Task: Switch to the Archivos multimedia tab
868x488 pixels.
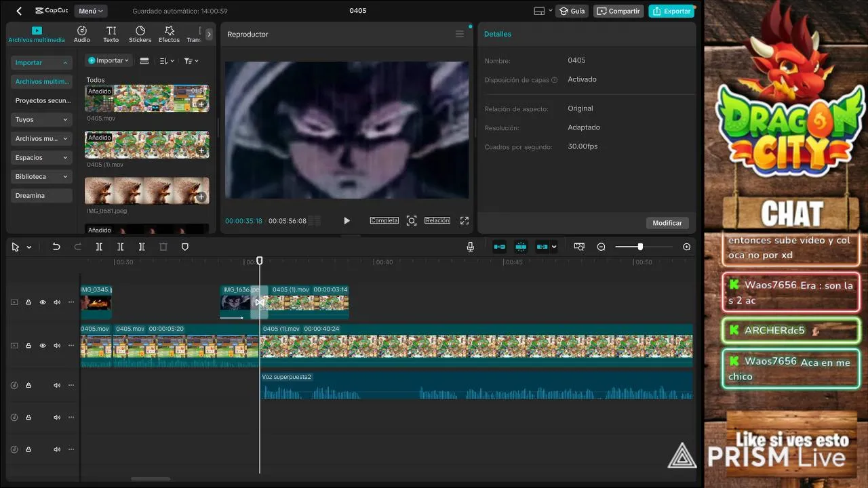Action: (37, 35)
